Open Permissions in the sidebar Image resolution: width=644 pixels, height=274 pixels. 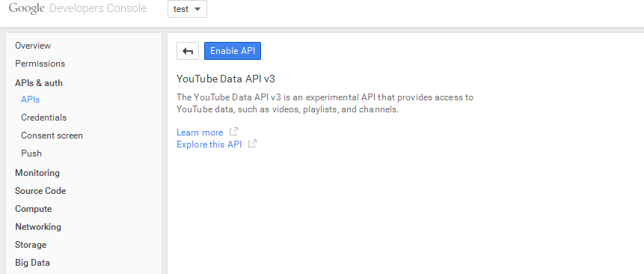(x=40, y=64)
